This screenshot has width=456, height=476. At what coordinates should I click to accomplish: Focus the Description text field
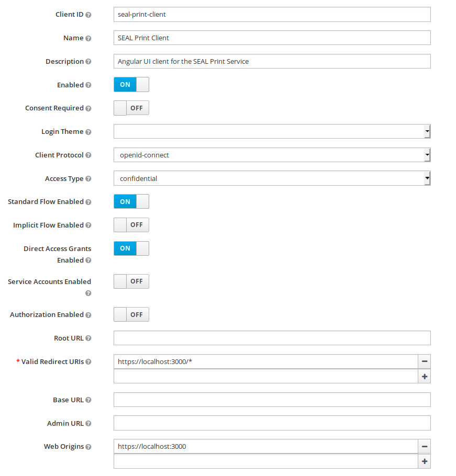[272, 61]
